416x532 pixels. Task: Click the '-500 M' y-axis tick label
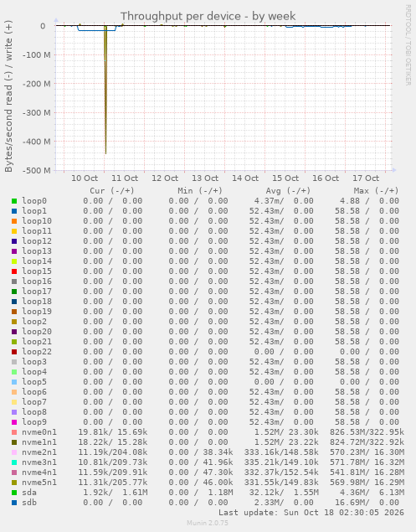(37, 170)
